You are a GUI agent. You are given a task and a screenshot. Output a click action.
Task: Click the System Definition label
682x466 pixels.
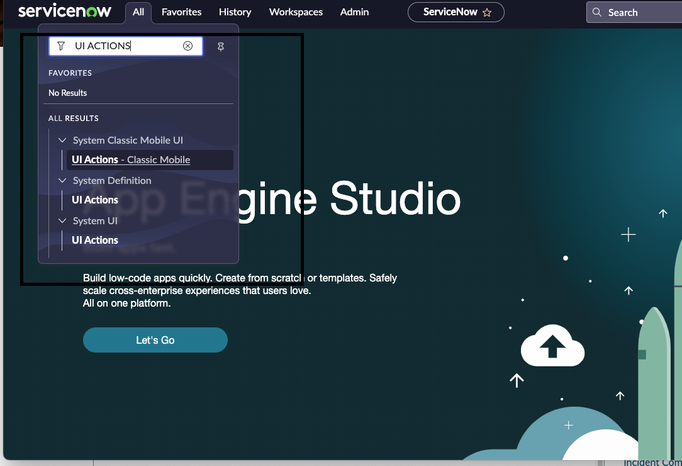pyautogui.click(x=112, y=180)
